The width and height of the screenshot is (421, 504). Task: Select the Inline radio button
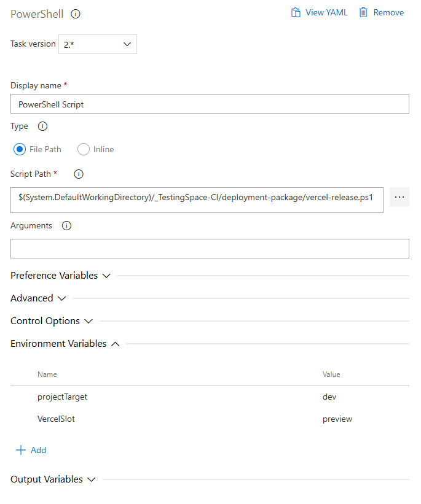click(x=84, y=149)
